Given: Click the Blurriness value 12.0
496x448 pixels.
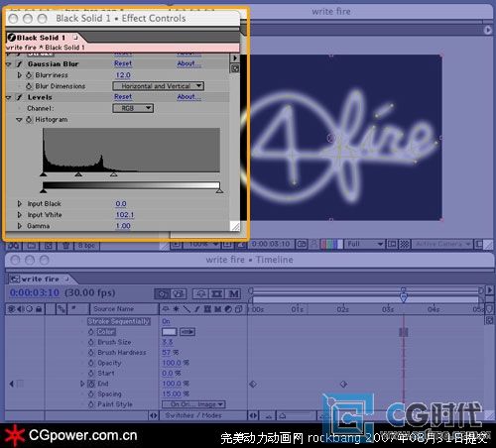Looking at the screenshot, I should [123, 75].
